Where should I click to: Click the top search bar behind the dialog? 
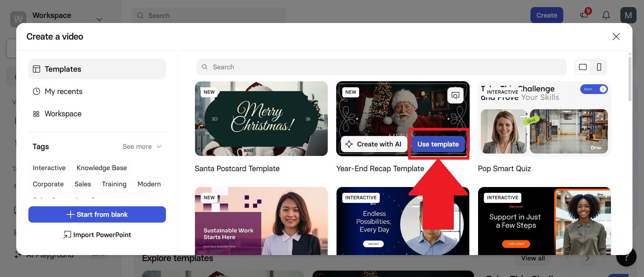209,16
